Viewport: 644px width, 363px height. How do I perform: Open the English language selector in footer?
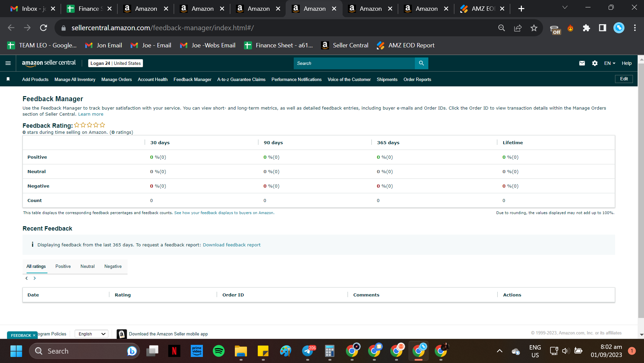(92, 334)
